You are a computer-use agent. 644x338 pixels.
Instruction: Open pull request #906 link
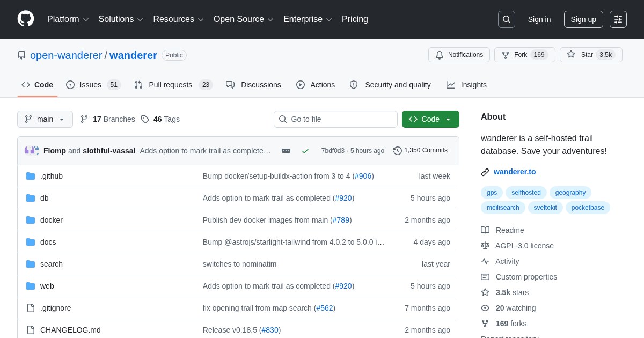coord(363,176)
